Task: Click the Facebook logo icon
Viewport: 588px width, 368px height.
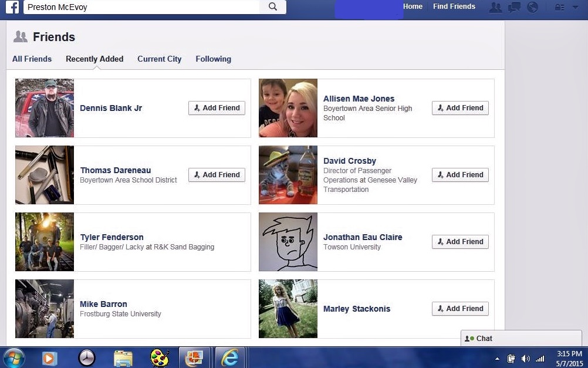Action: pyautogui.click(x=12, y=7)
